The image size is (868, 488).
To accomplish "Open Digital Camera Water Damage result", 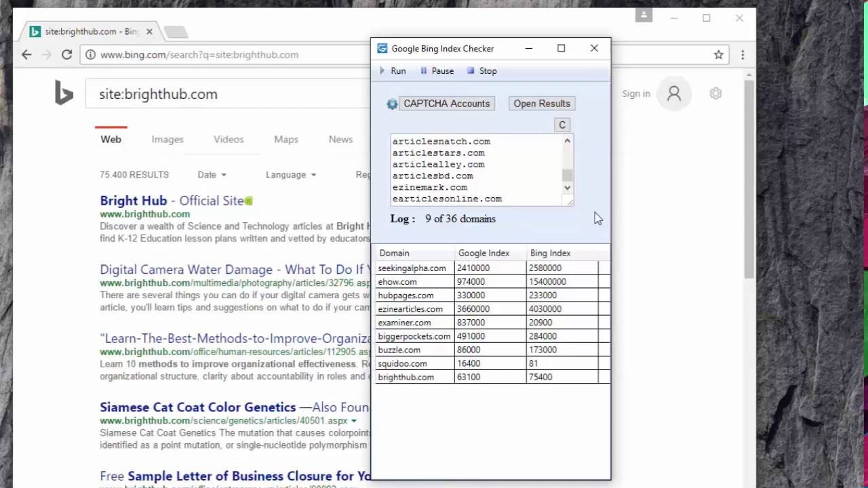I will tap(235, 270).
